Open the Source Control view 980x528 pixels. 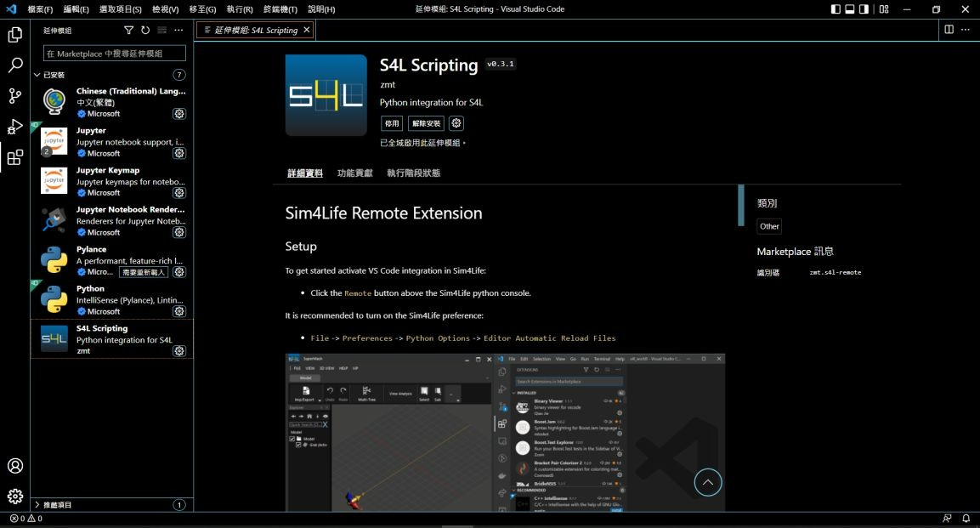click(15, 96)
